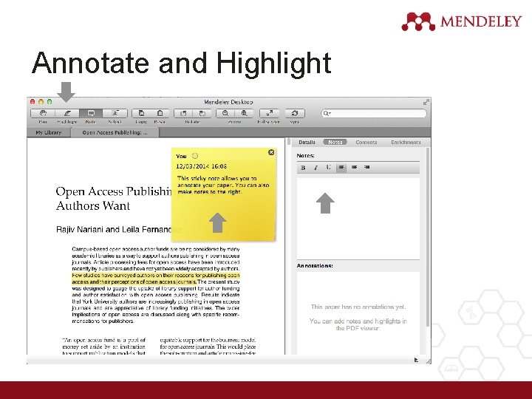Click 'This paper has no annotations yet.'

(x=358, y=307)
